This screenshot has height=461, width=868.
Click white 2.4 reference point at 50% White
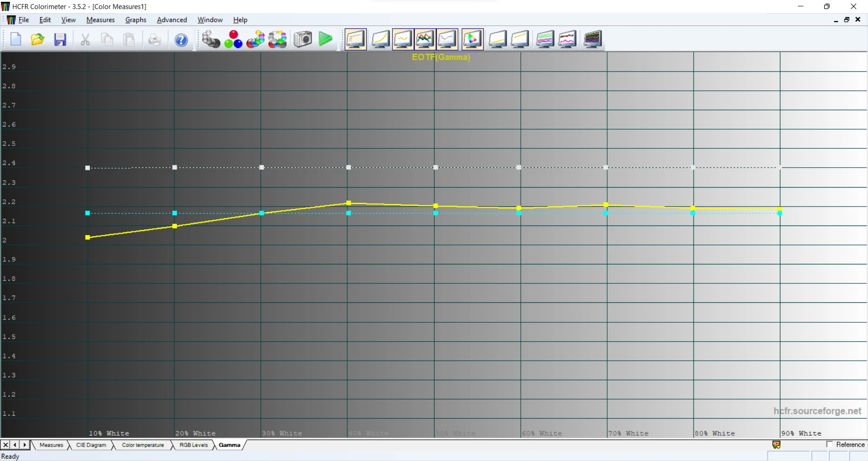(436, 168)
